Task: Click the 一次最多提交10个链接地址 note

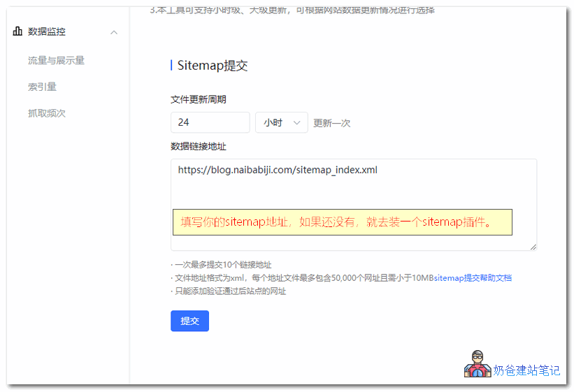Action: pyautogui.click(x=223, y=265)
